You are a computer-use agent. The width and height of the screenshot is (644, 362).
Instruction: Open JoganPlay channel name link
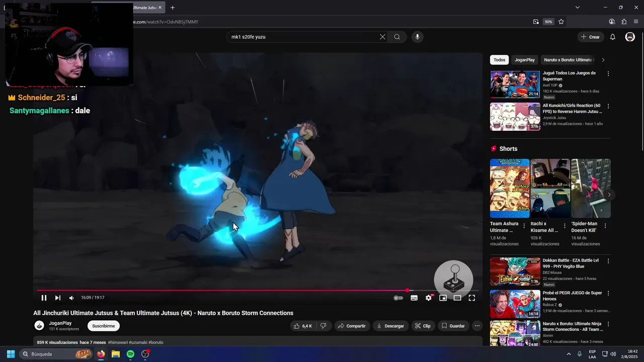[x=60, y=323]
